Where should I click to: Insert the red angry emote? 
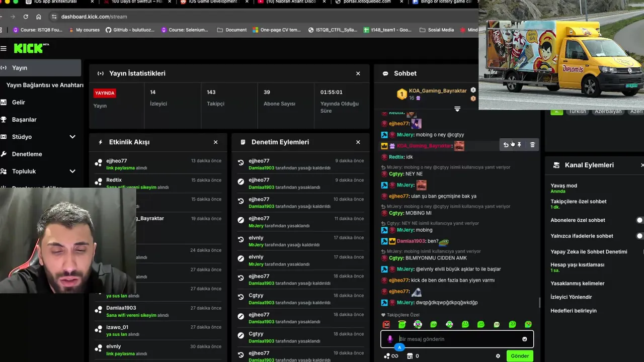386,325
